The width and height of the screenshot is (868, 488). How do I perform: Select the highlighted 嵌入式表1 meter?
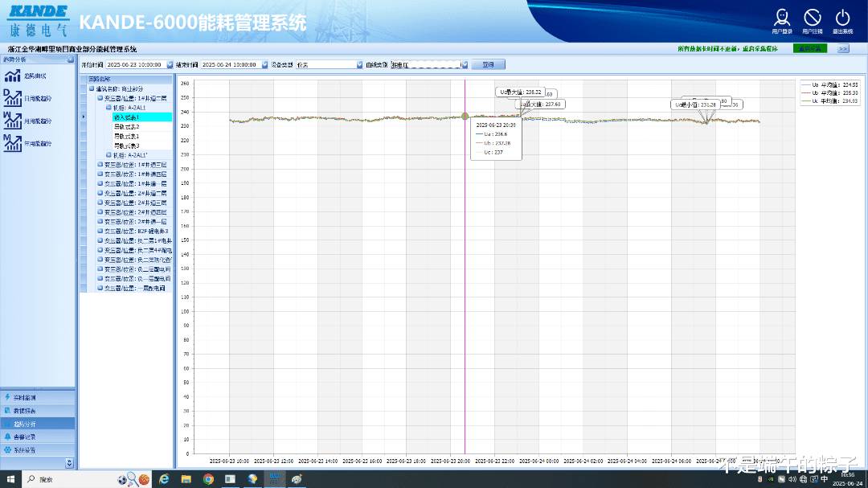(x=142, y=117)
